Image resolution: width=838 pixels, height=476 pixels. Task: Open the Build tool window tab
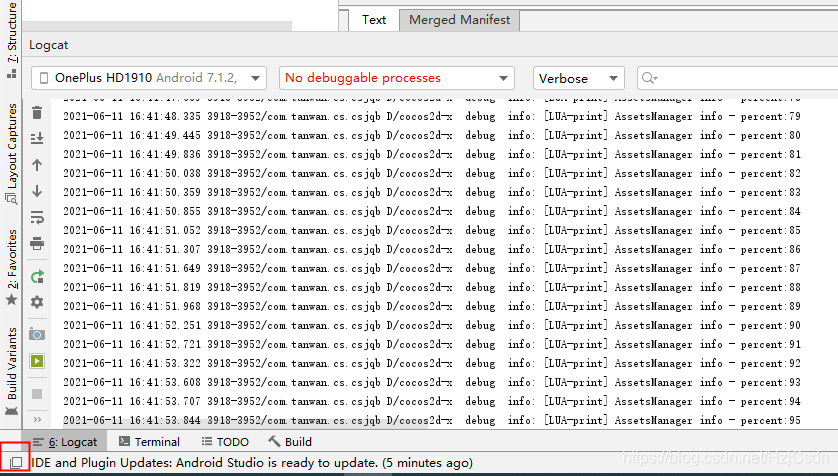tap(290, 442)
